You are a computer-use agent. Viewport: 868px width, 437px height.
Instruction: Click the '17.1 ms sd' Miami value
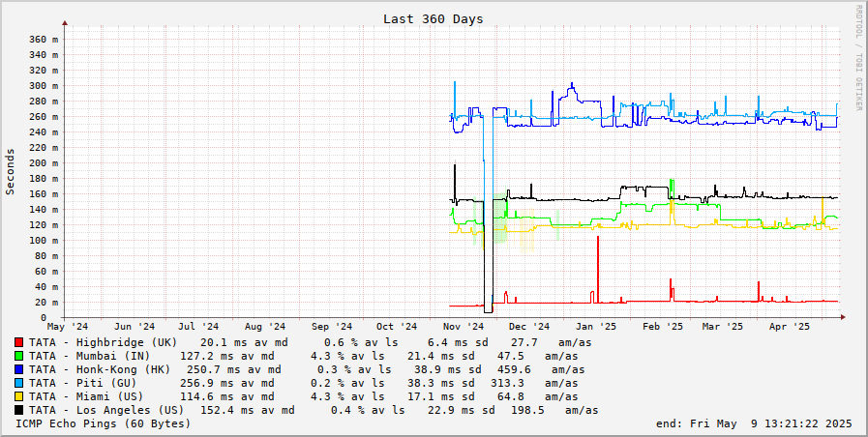[x=441, y=396]
